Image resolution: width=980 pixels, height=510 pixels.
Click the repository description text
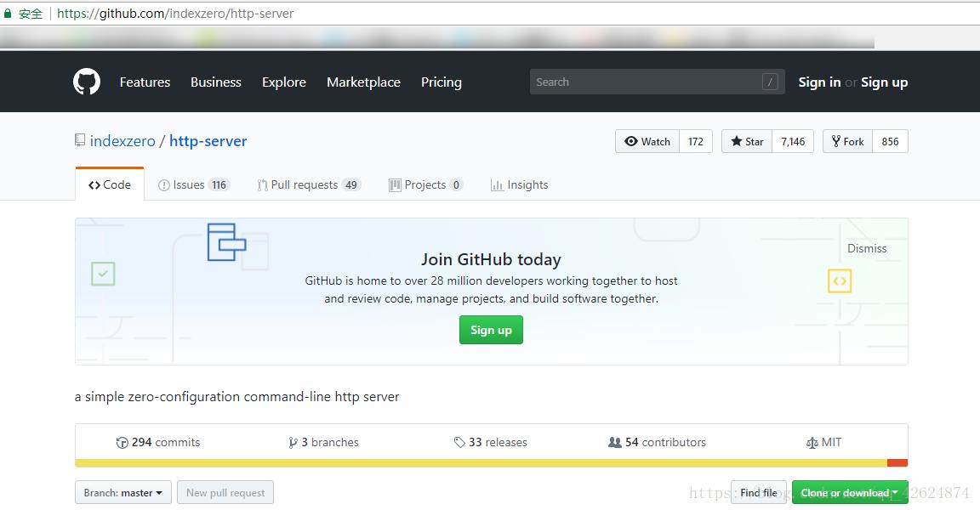coord(236,396)
